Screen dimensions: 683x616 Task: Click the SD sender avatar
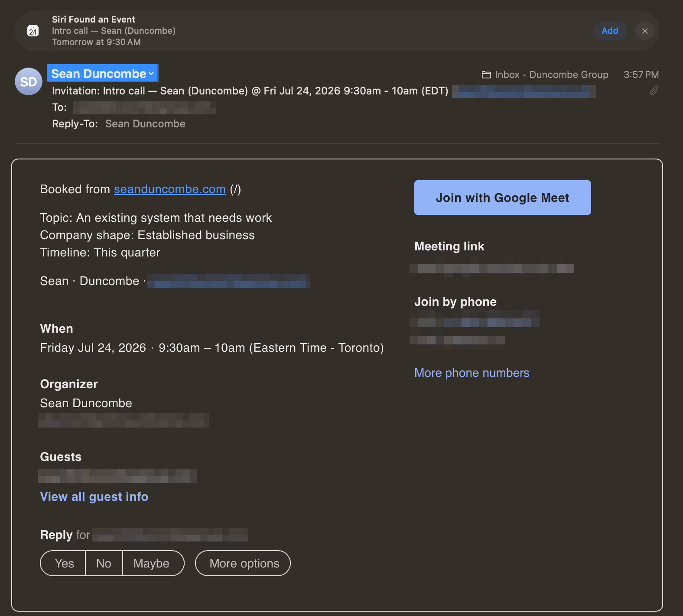click(x=29, y=81)
